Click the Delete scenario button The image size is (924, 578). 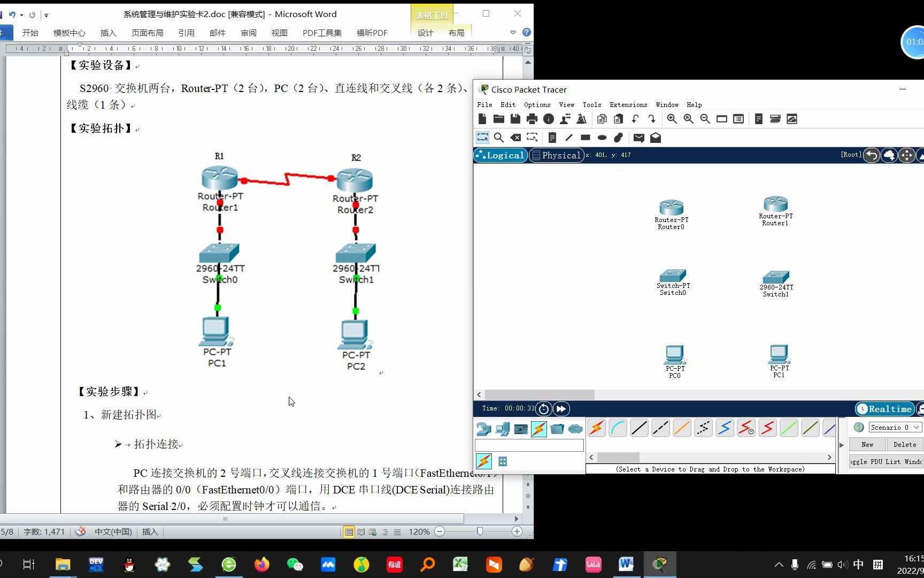pyautogui.click(x=905, y=445)
